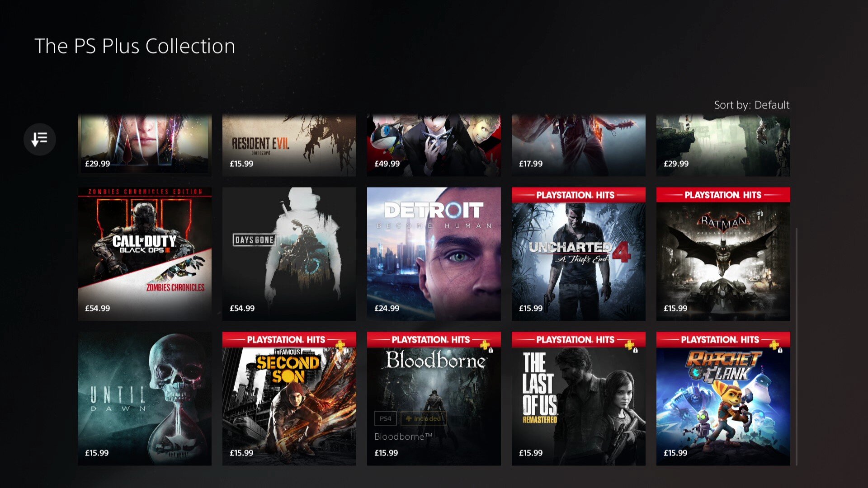Screen dimensions: 868x488
Task: Click £15.99 price on Until Dawn
Action: click(97, 453)
